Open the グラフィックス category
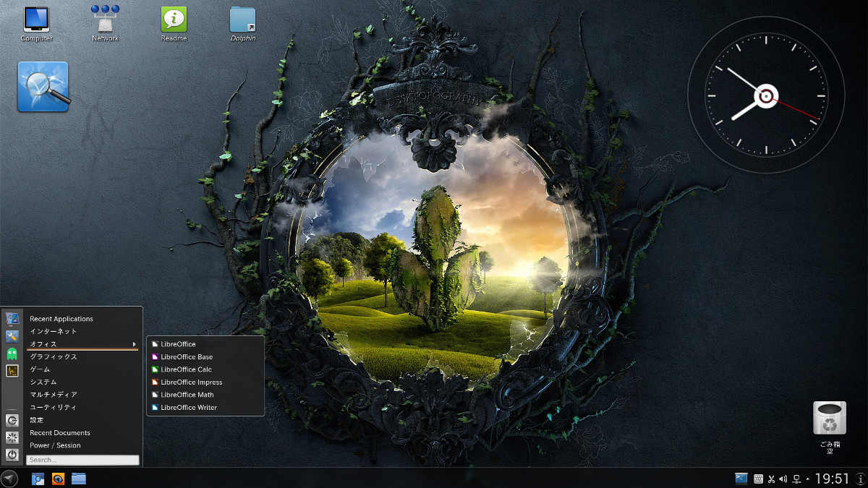Viewport: 868px width, 488px height. pyautogui.click(x=82, y=356)
